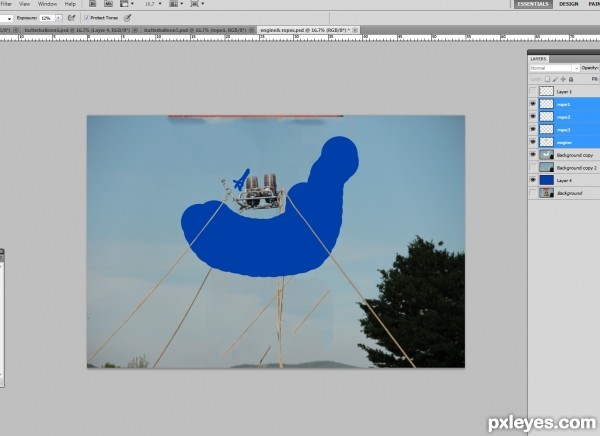
Task: Show Layer 1 via its visibility box
Action: click(x=533, y=91)
